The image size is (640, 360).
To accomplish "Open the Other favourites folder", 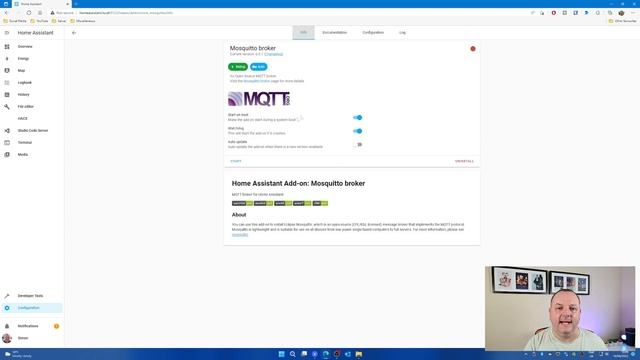I will [x=622, y=21].
